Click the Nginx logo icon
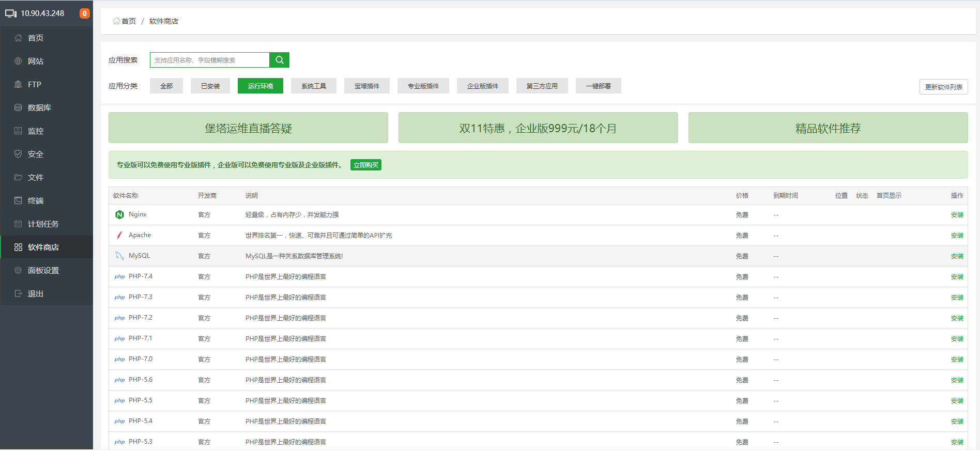 119,214
